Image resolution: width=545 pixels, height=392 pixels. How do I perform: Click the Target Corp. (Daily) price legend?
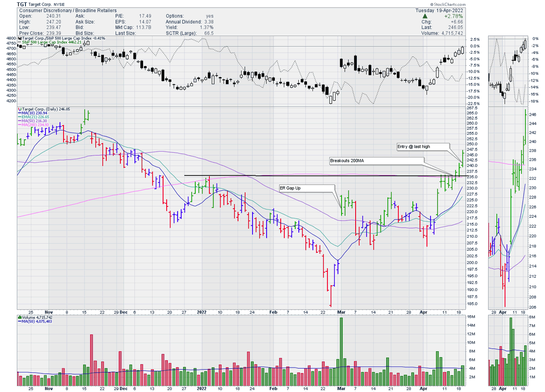coord(44,109)
